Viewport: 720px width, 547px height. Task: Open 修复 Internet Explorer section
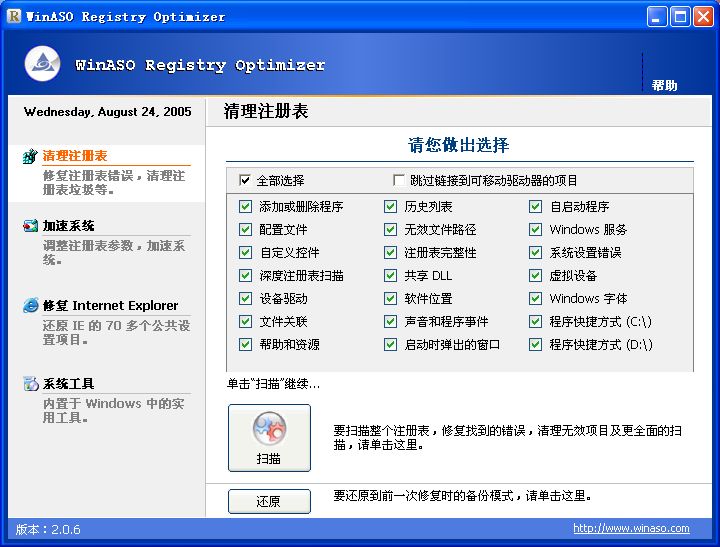point(110,305)
